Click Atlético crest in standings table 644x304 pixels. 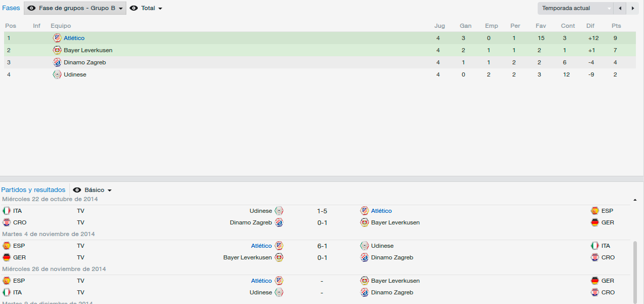(57, 38)
